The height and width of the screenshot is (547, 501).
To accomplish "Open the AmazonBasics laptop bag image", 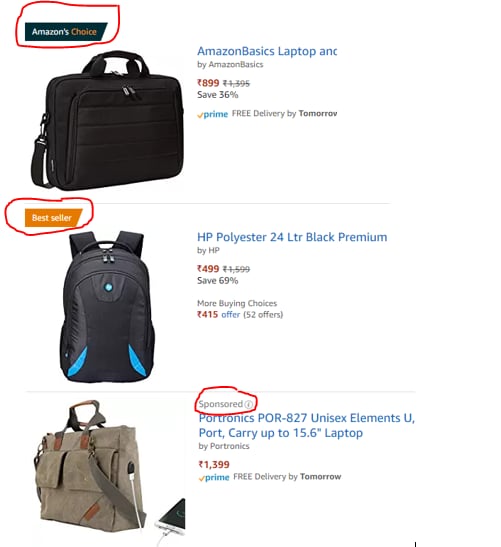I will tap(107, 120).
